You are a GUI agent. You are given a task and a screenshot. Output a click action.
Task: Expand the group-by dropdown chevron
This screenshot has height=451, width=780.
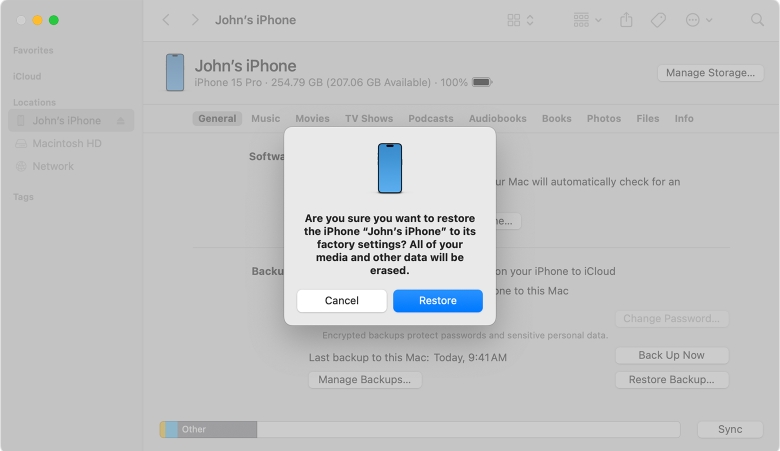pos(598,20)
